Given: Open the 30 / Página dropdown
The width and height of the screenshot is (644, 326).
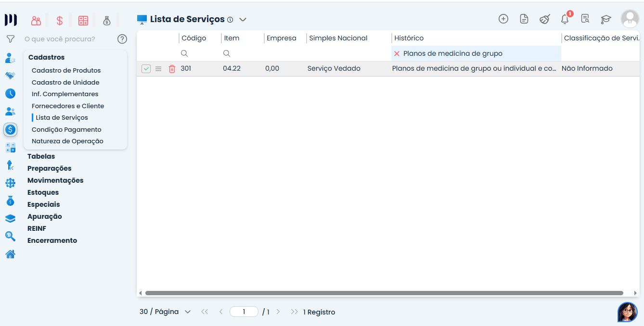Looking at the screenshot, I should [x=165, y=312].
